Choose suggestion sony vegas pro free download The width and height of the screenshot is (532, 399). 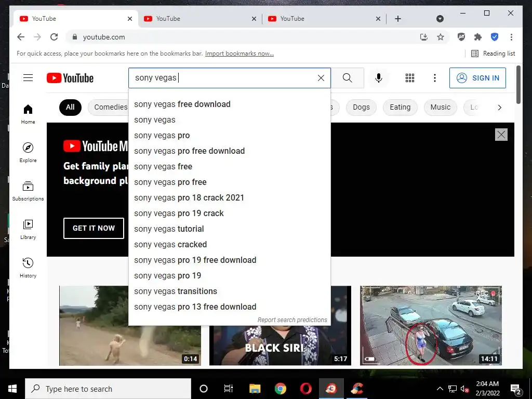pos(229,151)
